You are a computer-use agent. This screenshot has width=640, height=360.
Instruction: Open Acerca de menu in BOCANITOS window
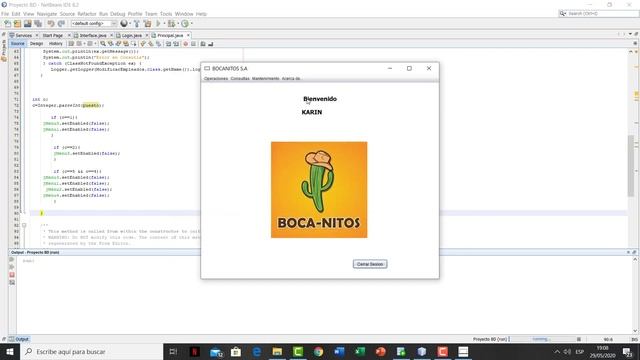pos(291,78)
